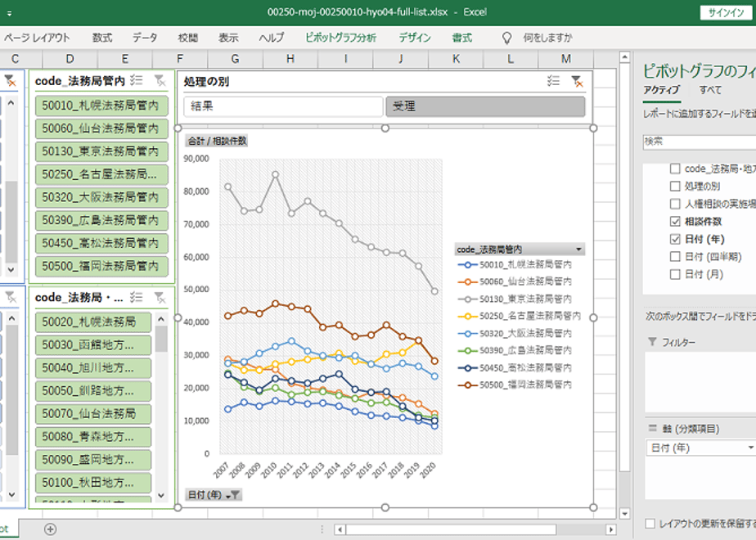Select 受理 in 処理の別 slicer
Image resolution: width=756 pixels, height=540 pixels.
[x=485, y=106]
